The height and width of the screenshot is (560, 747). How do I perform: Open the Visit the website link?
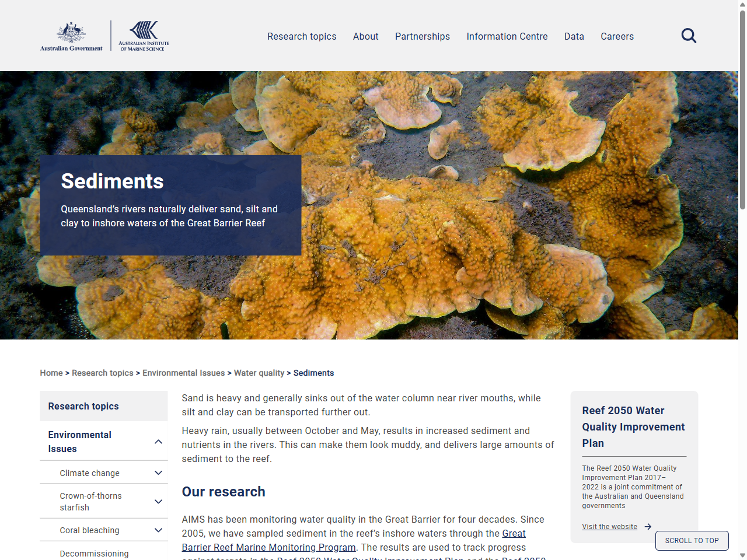pyautogui.click(x=609, y=526)
